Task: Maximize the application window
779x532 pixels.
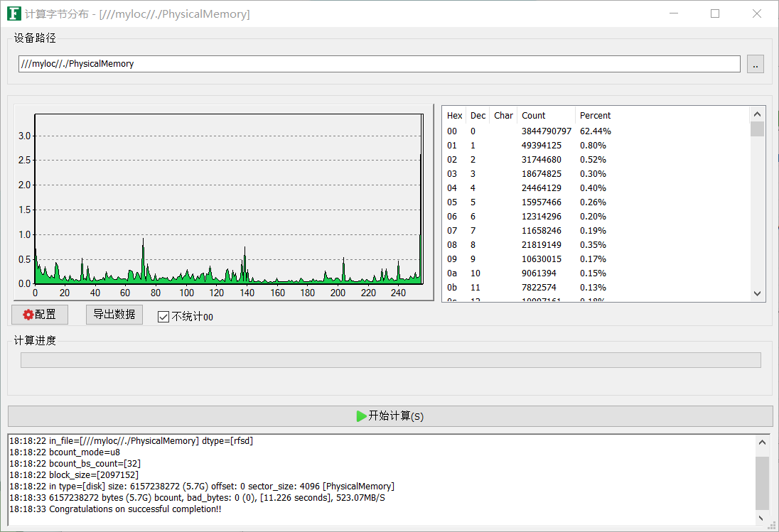Action: [x=715, y=13]
